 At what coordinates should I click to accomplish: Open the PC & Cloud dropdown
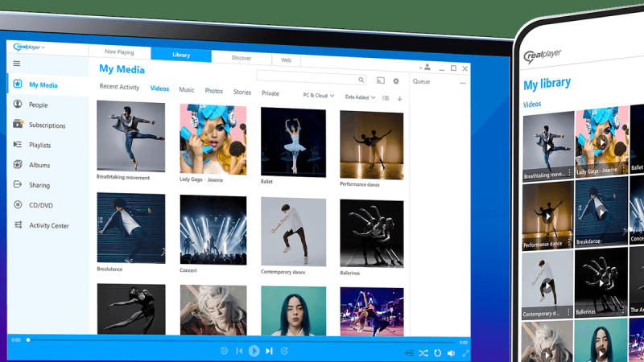319,95
